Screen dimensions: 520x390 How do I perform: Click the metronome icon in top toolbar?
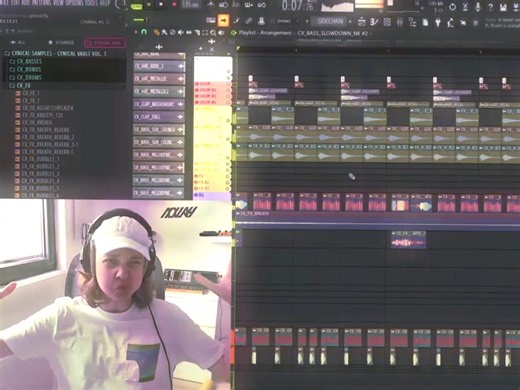(211, 4)
